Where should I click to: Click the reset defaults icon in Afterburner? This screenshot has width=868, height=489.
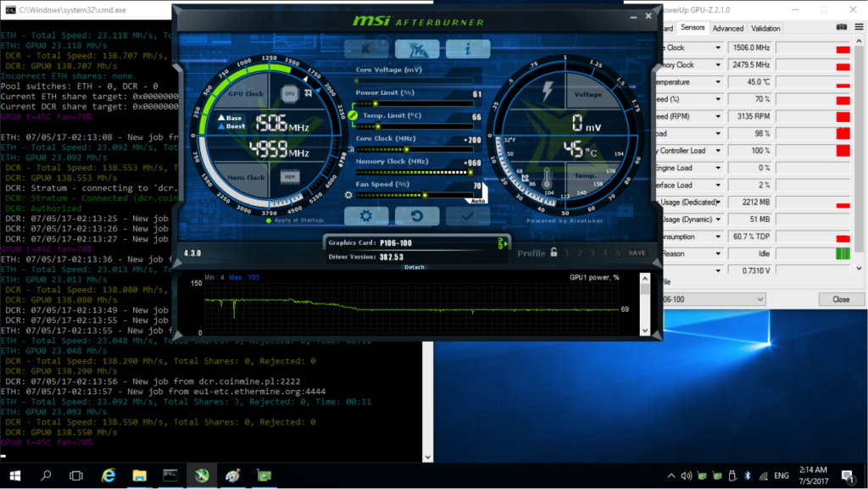[415, 216]
